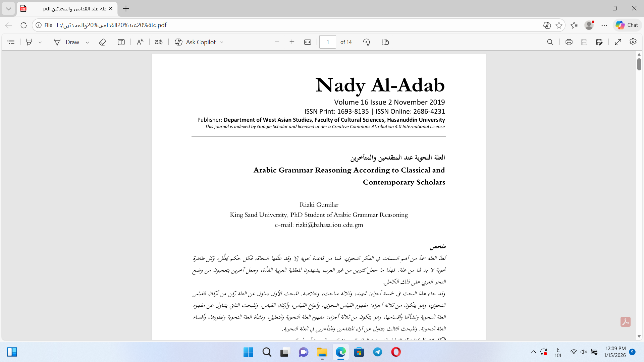Open the notification center badge

tap(632, 352)
